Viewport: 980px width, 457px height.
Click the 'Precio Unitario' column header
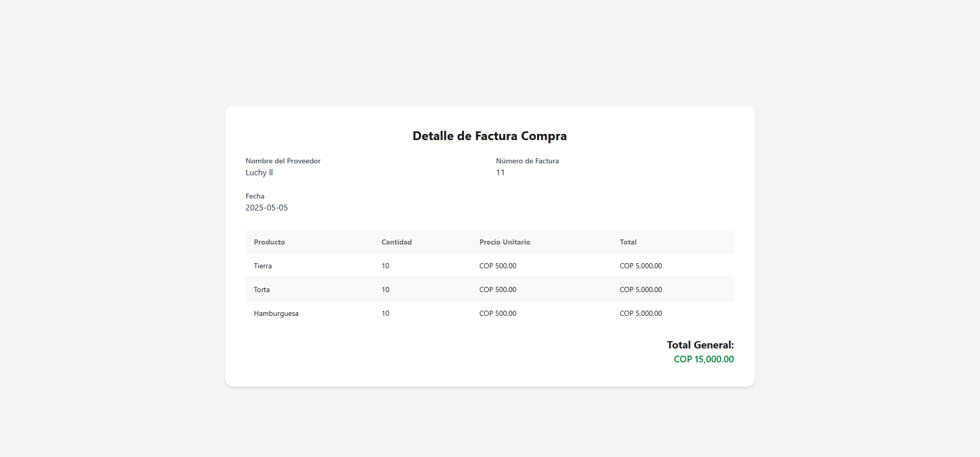coord(504,242)
